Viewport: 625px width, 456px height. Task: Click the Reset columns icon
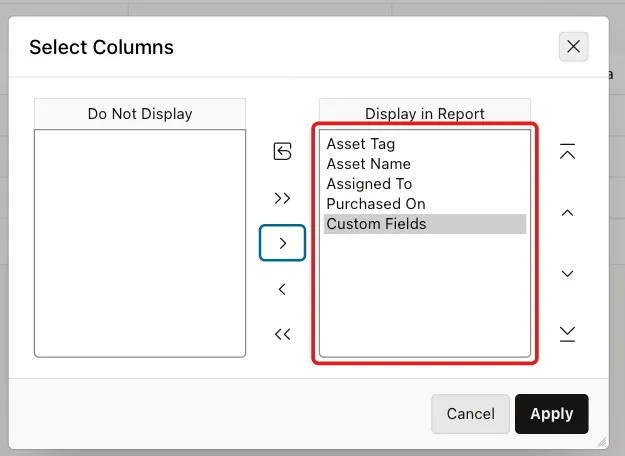pos(282,151)
